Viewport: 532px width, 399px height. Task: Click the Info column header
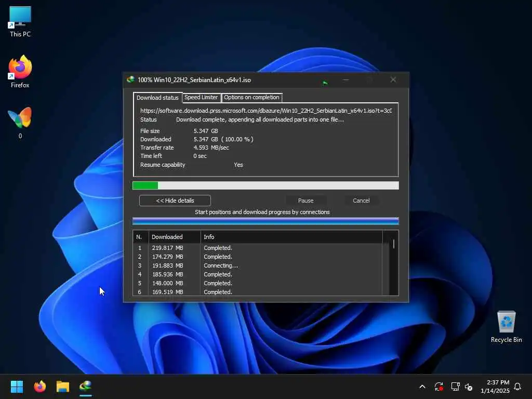pyautogui.click(x=292, y=237)
